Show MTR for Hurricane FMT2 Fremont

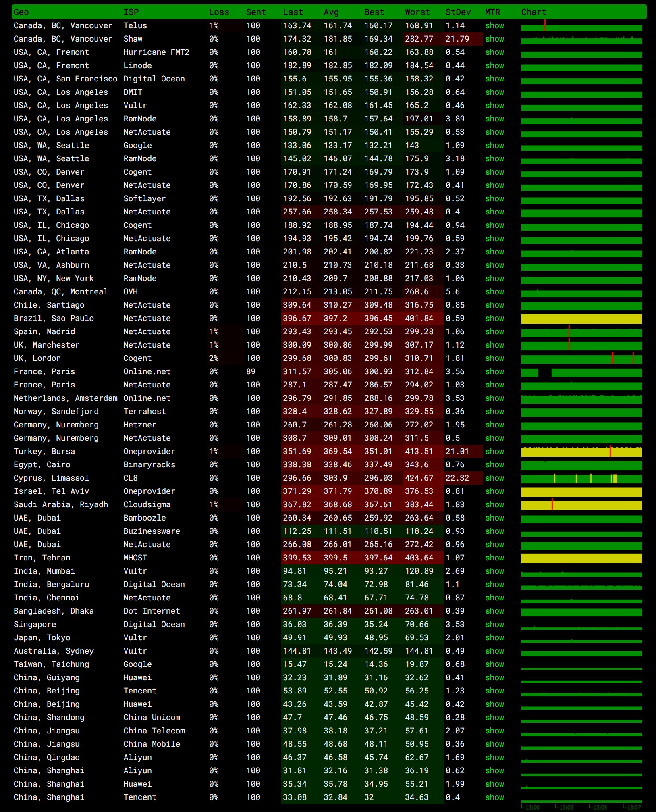click(494, 52)
